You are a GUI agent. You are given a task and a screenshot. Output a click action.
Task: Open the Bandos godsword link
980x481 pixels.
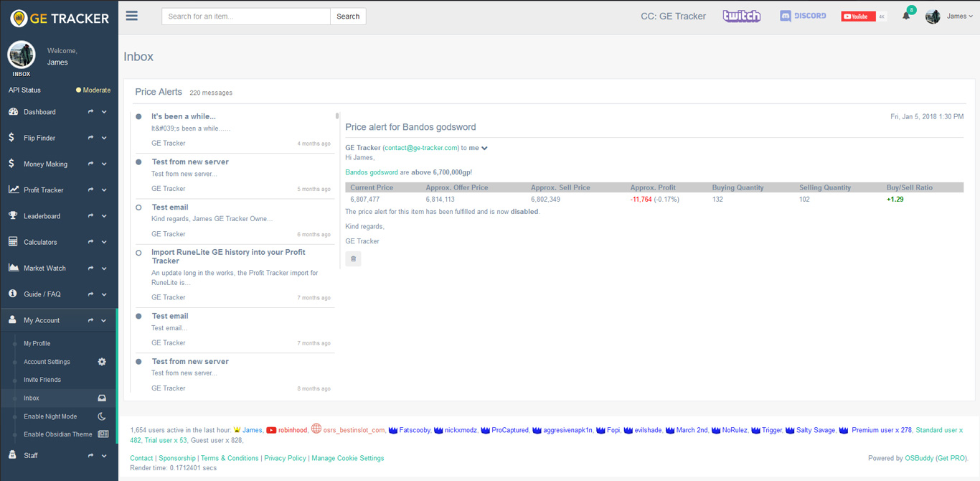point(371,172)
